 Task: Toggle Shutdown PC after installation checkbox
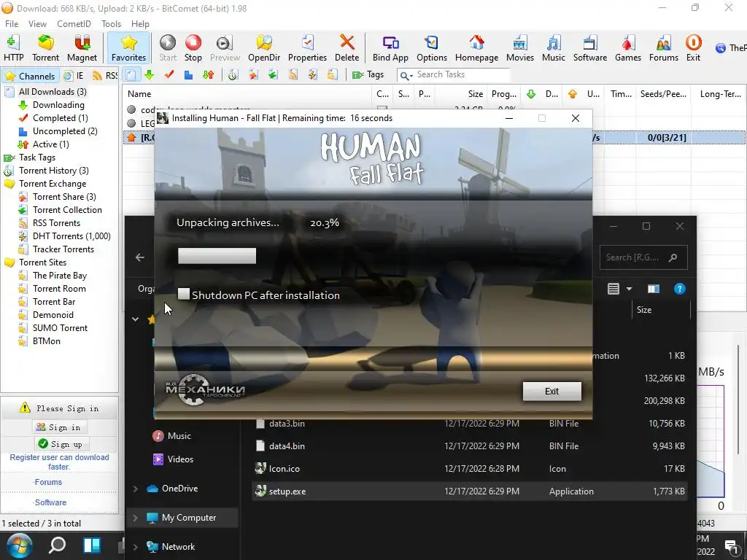point(183,294)
